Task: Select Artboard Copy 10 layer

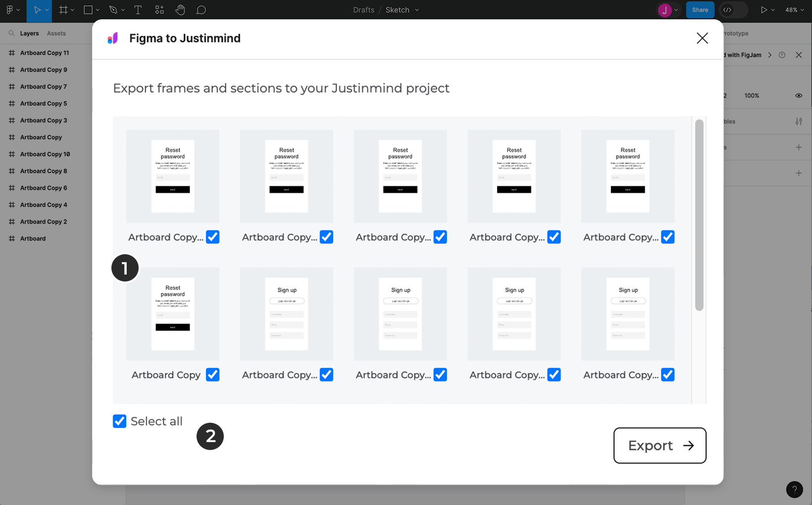Action: point(45,154)
